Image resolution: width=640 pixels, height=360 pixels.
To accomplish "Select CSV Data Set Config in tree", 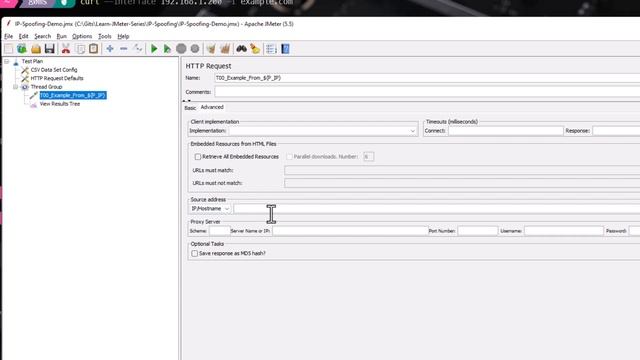I will [54, 70].
